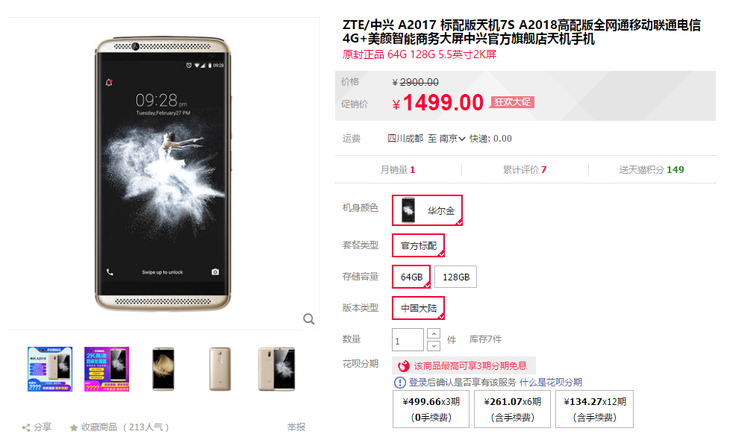This screenshot has height=440, width=730.
Task: Choose the ¥134.27x12期 installment plan
Action: click(595, 409)
